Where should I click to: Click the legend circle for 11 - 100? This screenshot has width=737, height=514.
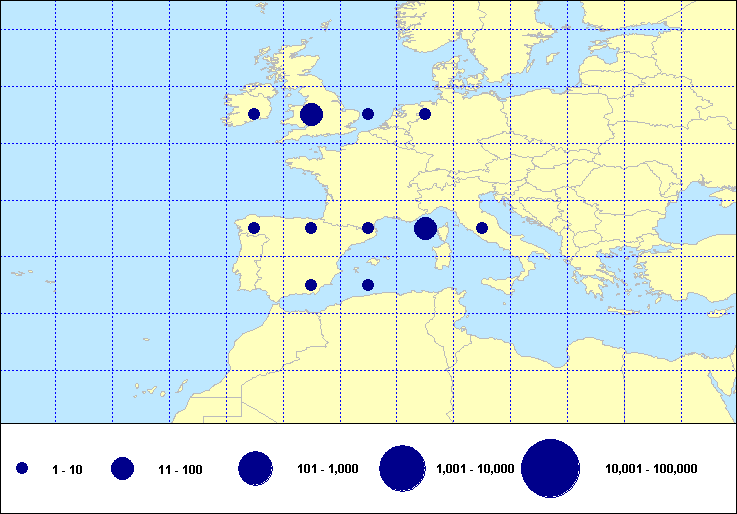tap(123, 468)
